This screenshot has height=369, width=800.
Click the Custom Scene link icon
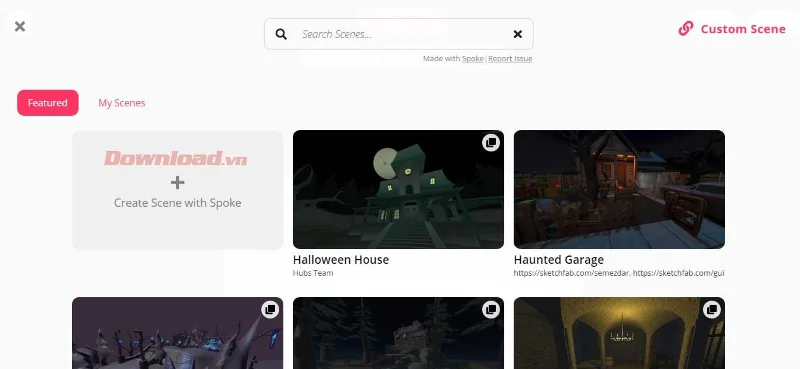pos(686,29)
